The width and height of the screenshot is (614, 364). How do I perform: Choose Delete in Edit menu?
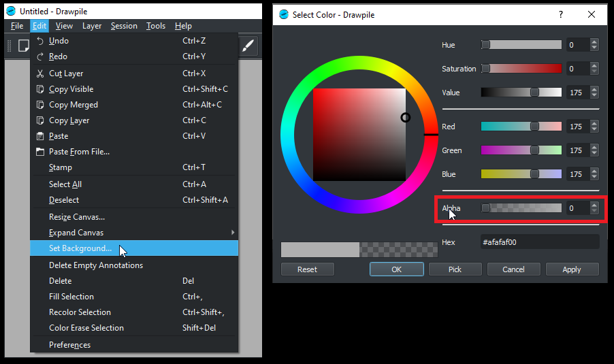tap(134, 281)
